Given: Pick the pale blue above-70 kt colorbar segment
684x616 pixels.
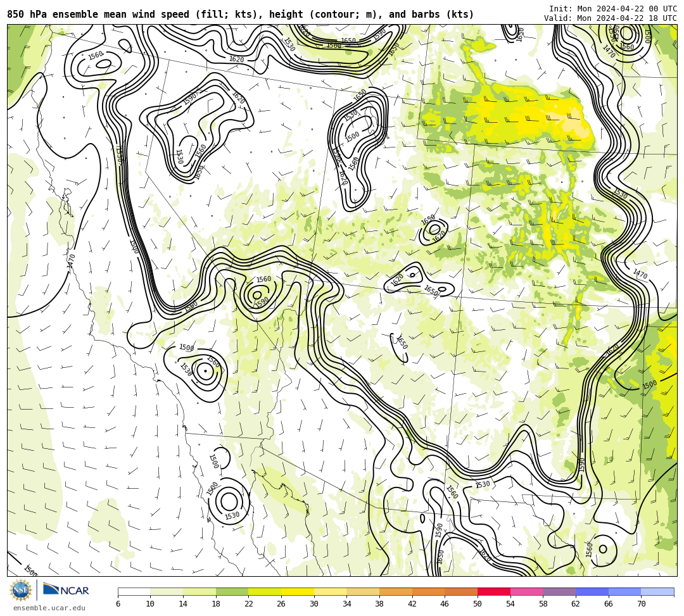Looking at the screenshot, I should tap(657, 591).
